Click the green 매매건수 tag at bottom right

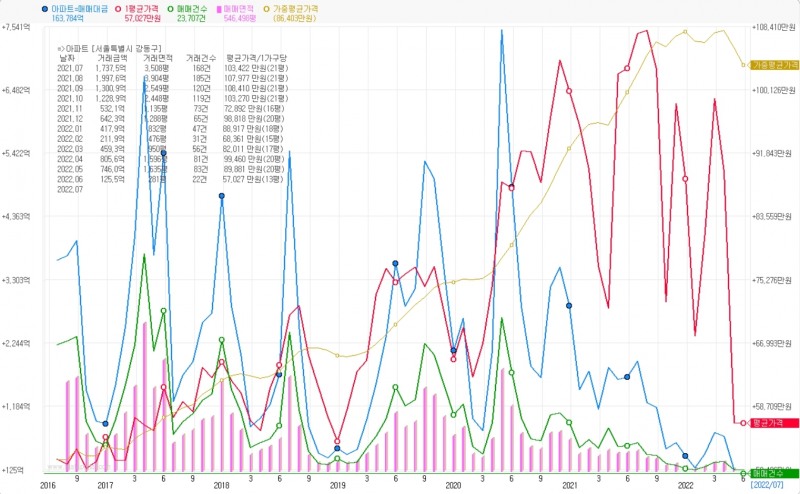[773, 472]
